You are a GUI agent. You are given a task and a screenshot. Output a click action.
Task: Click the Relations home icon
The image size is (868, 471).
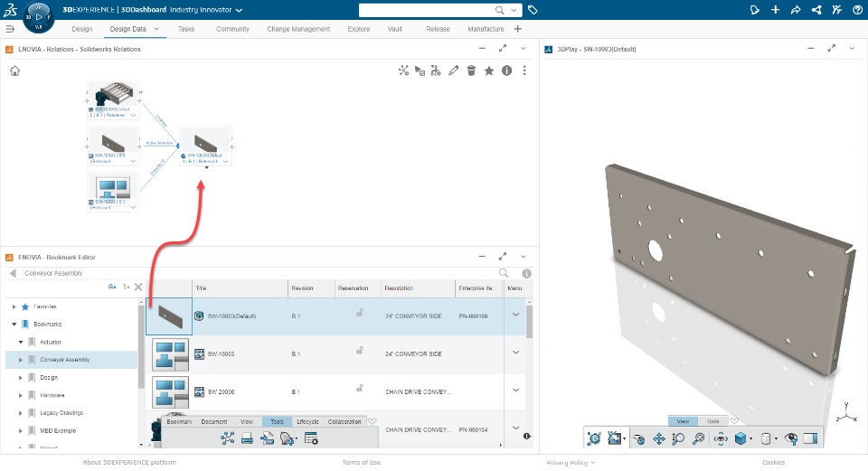click(x=15, y=71)
